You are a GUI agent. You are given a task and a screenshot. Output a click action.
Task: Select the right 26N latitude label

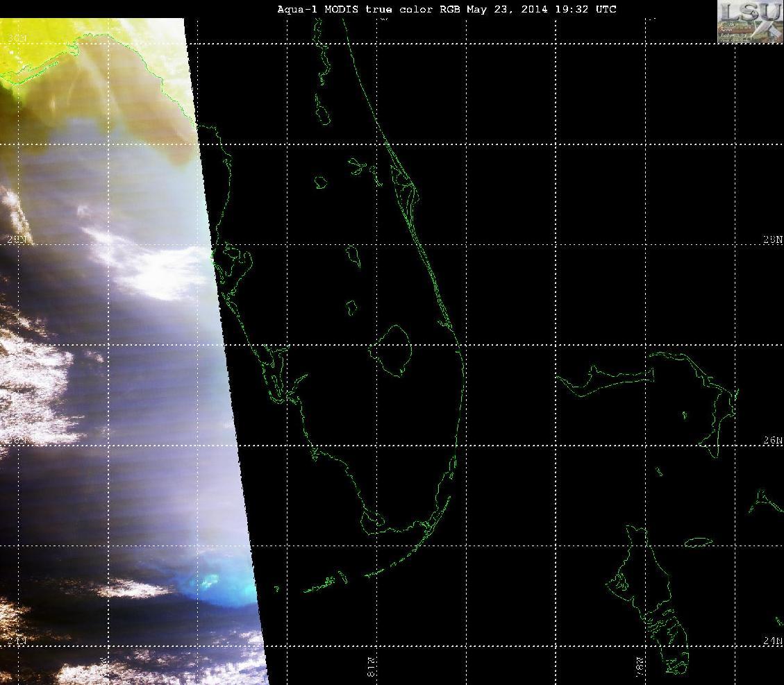point(772,440)
